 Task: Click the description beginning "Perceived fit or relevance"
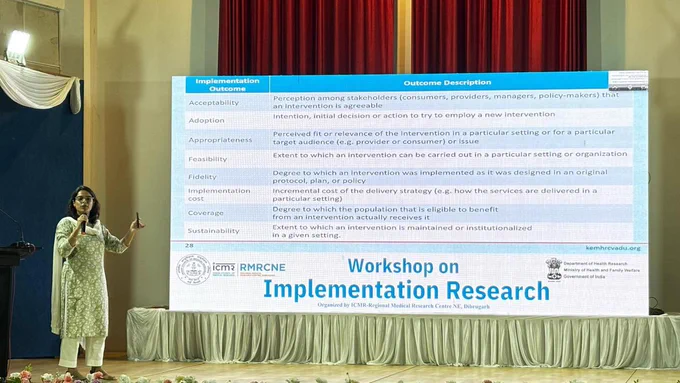tap(444, 137)
